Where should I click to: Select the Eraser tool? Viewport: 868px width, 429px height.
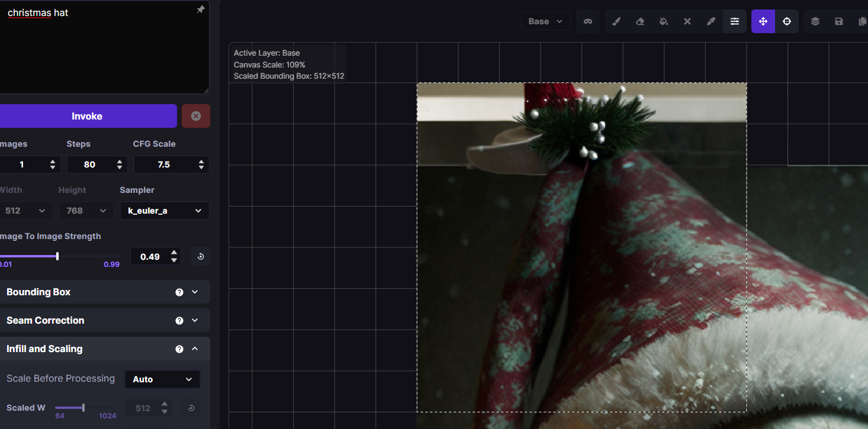tap(639, 21)
